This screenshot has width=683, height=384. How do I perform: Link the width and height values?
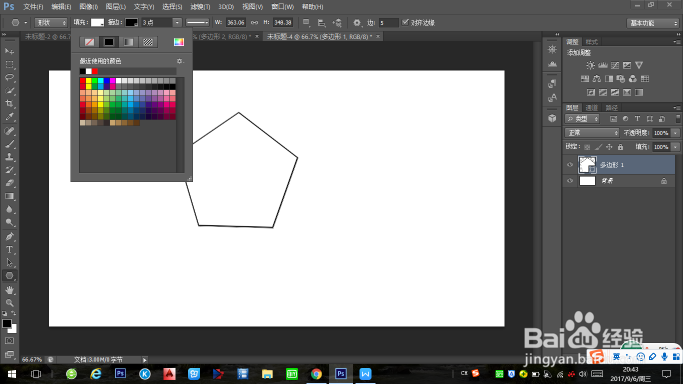coord(254,22)
